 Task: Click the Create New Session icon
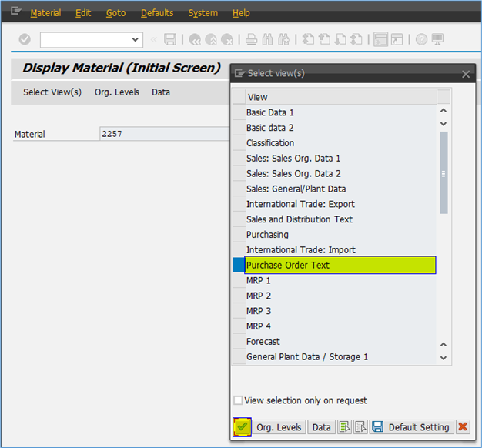[380, 39]
